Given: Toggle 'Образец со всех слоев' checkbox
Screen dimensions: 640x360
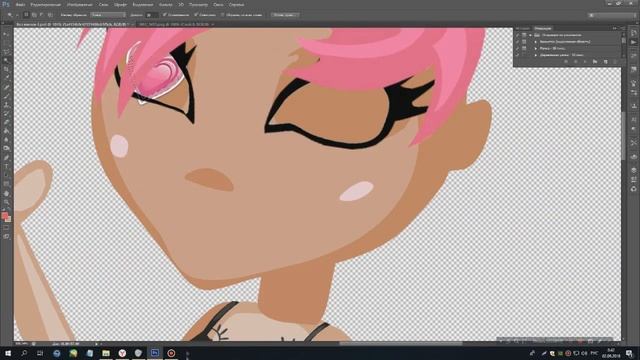Looking at the screenshot, I should 223,15.
